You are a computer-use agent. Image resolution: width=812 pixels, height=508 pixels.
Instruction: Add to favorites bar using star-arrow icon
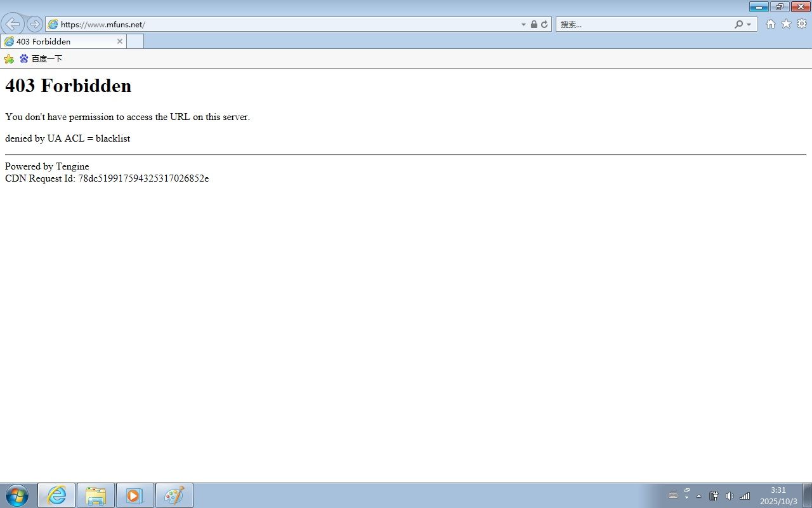tap(9, 58)
